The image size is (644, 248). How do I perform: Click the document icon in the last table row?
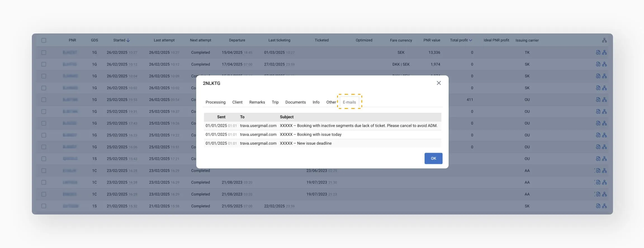(x=598, y=206)
